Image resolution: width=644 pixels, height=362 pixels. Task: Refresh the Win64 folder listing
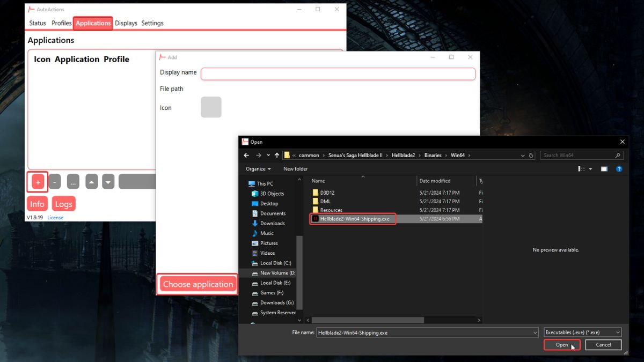pos(531,156)
